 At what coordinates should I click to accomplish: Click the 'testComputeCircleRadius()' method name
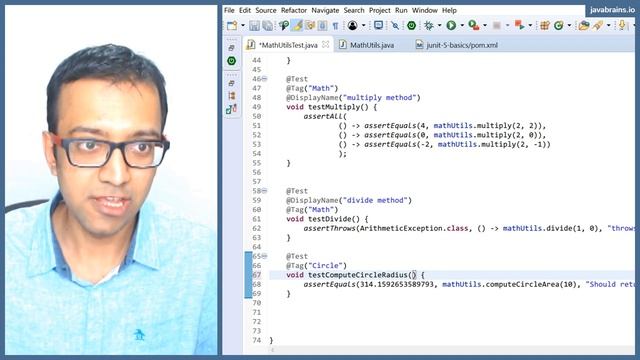point(362,275)
